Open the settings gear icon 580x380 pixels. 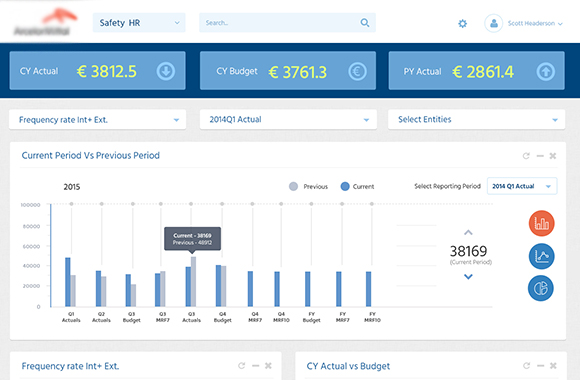(x=462, y=24)
